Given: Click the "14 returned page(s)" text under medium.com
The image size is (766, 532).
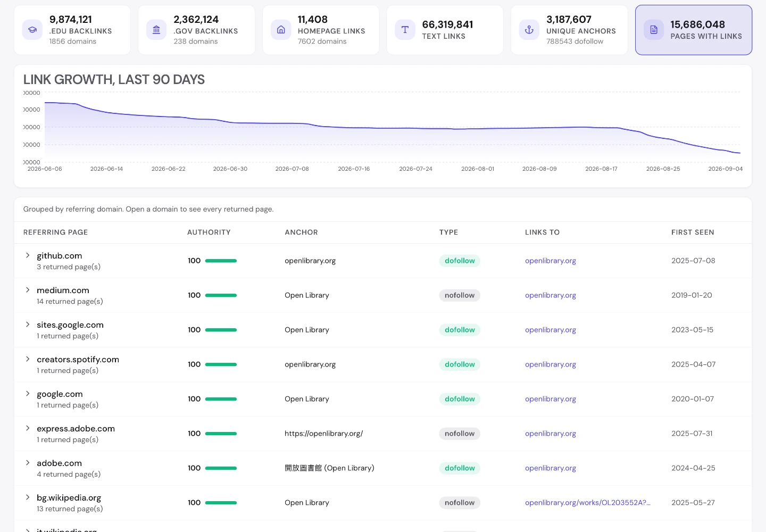Looking at the screenshot, I should click(70, 302).
